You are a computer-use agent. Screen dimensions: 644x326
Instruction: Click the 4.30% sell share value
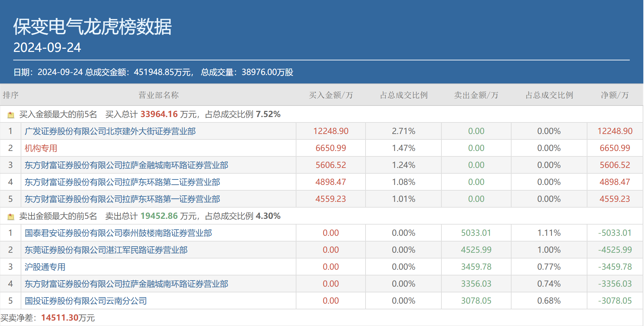(x=268, y=216)
